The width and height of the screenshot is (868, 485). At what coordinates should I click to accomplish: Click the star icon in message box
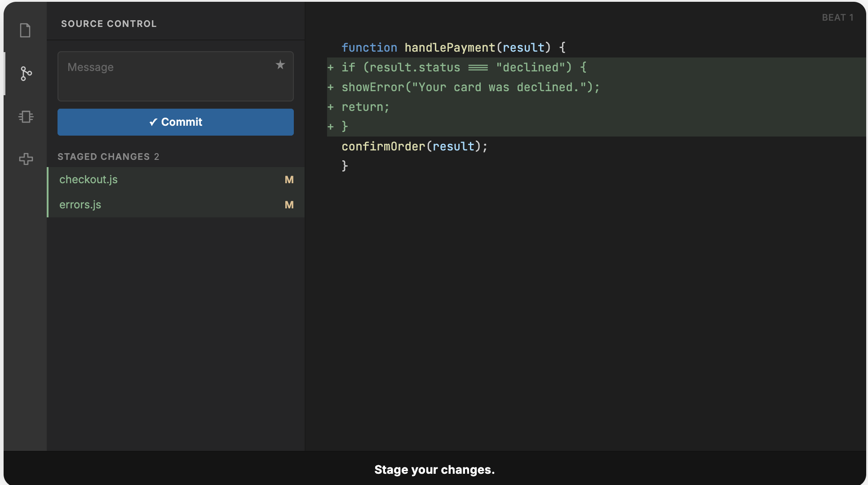tap(280, 65)
